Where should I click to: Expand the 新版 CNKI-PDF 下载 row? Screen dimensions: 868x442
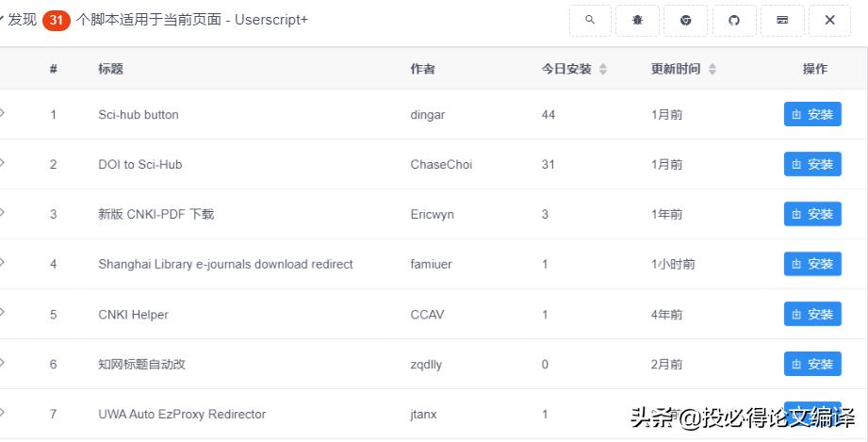[x=2, y=212]
